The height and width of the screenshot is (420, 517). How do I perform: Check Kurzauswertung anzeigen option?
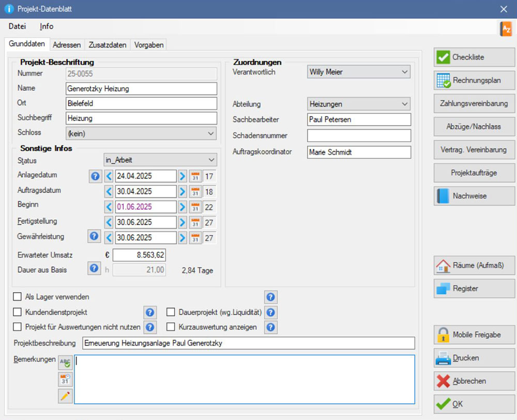(171, 327)
